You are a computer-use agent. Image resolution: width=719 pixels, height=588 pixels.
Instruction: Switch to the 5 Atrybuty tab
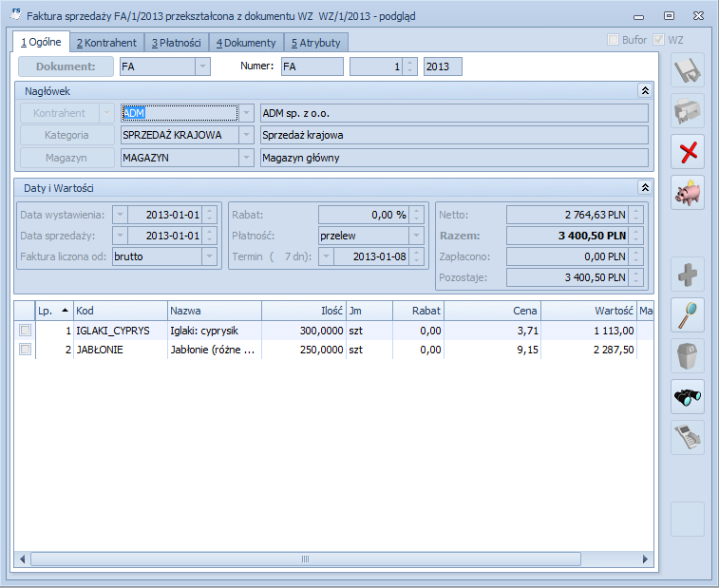tap(316, 43)
